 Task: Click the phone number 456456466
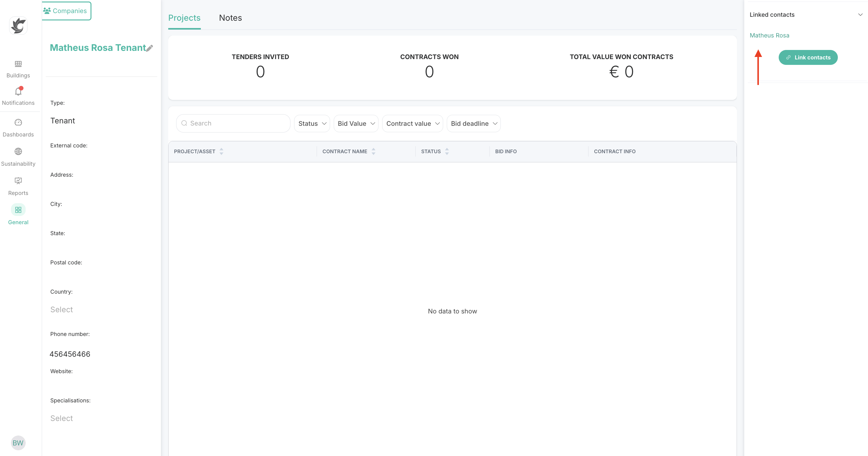click(70, 354)
